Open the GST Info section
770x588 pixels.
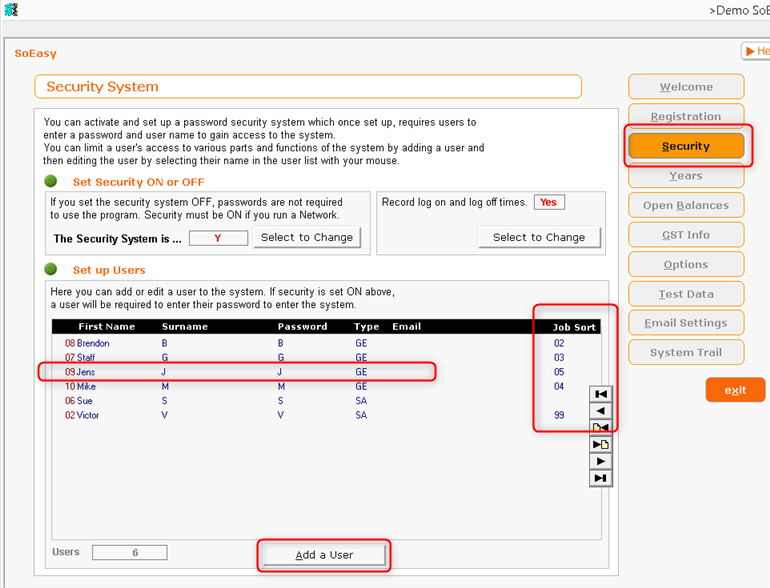pyautogui.click(x=686, y=235)
